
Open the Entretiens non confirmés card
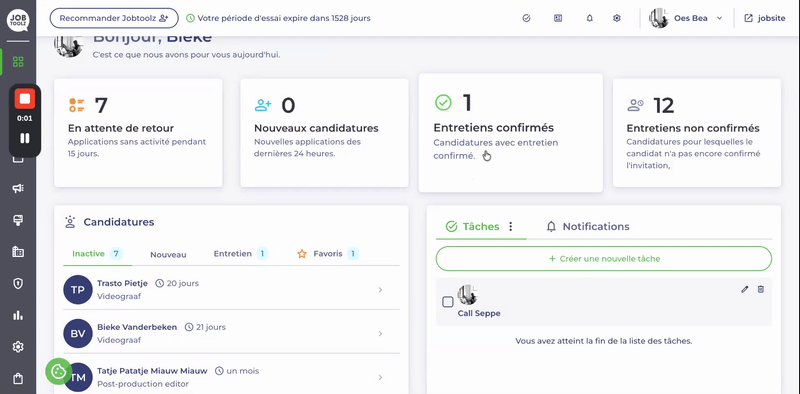697,133
